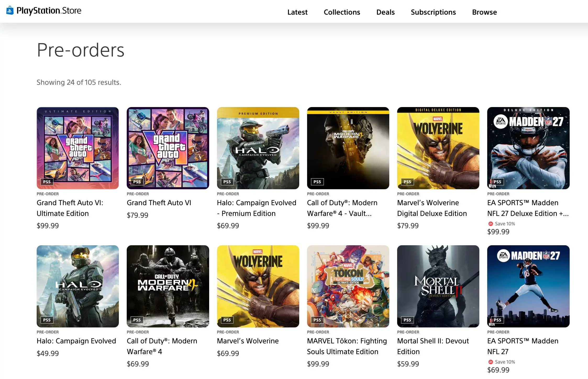Go to the Deals section

385,12
